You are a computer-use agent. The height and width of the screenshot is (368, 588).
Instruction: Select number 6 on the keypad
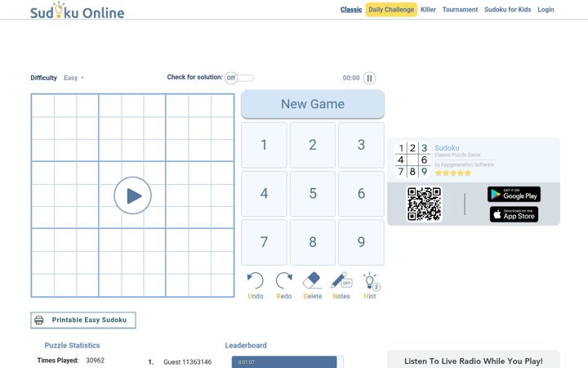(361, 194)
